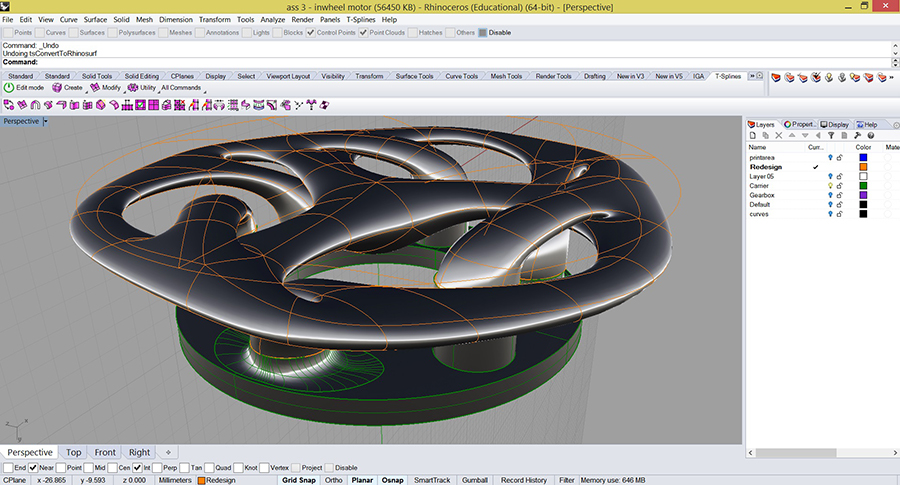This screenshot has width=900, height=485.
Task: Click the T-Splines Edit mode icon
Action: tap(10, 88)
